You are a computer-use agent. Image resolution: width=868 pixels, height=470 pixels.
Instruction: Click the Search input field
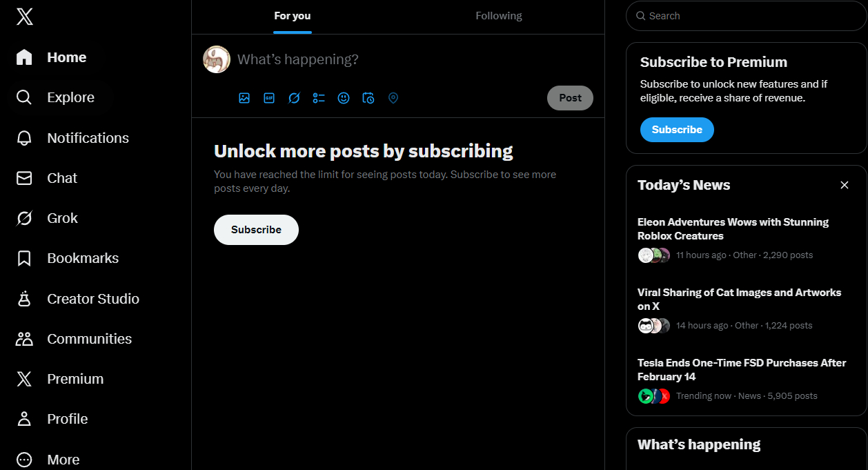[752, 16]
